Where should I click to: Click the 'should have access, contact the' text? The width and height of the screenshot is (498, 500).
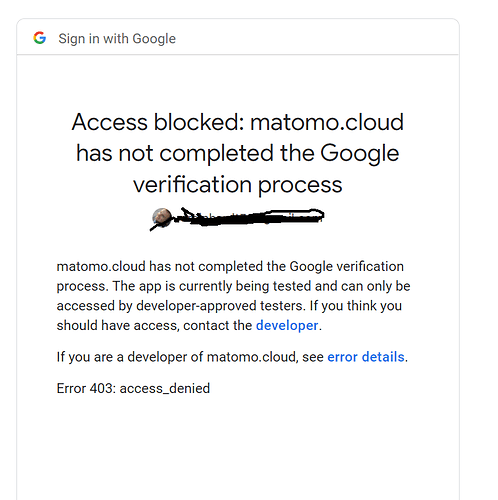click(154, 326)
